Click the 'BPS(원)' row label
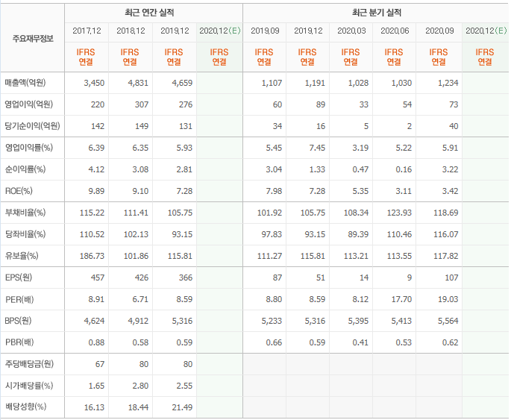The height and width of the screenshot is (420, 511). tap(18, 321)
